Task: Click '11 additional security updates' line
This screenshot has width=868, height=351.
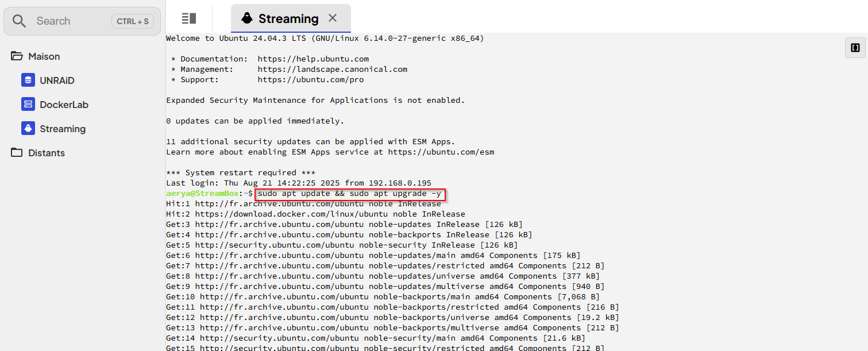Action: (311, 141)
